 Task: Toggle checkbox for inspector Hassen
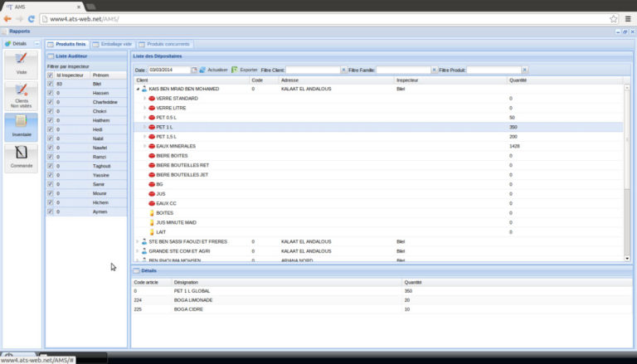coord(50,93)
